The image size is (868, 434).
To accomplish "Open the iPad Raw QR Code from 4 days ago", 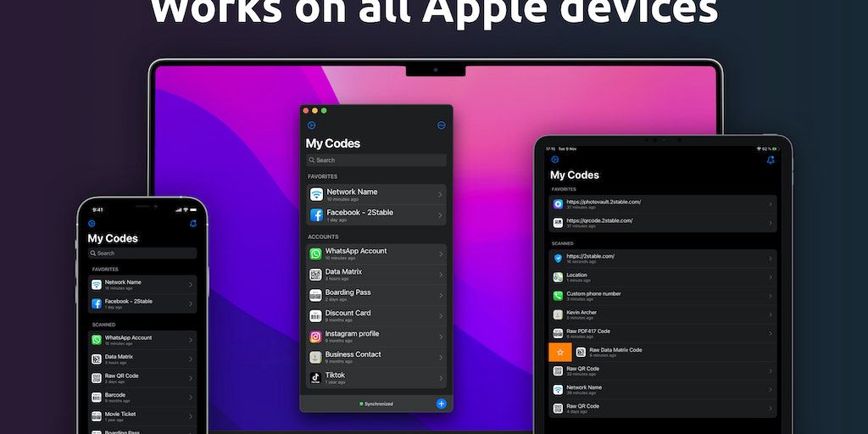I will [663, 409].
